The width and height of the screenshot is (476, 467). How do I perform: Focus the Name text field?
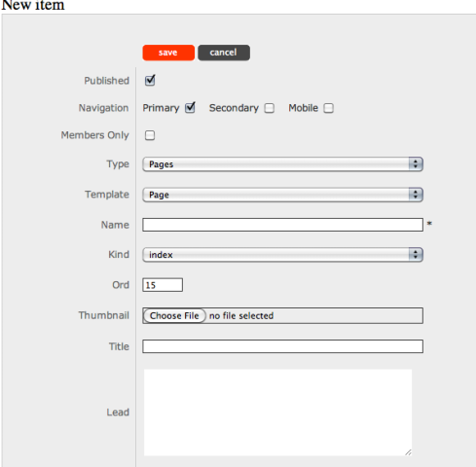click(282, 225)
